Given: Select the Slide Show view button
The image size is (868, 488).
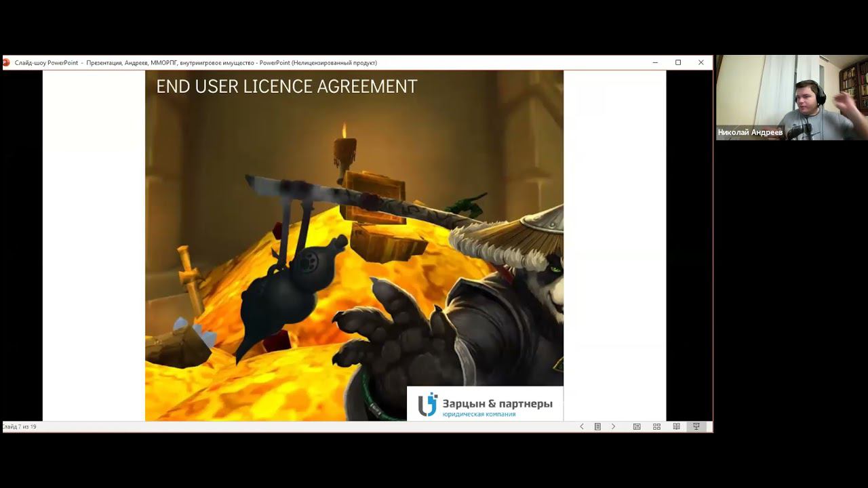Looking at the screenshot, I should (696, 426).
